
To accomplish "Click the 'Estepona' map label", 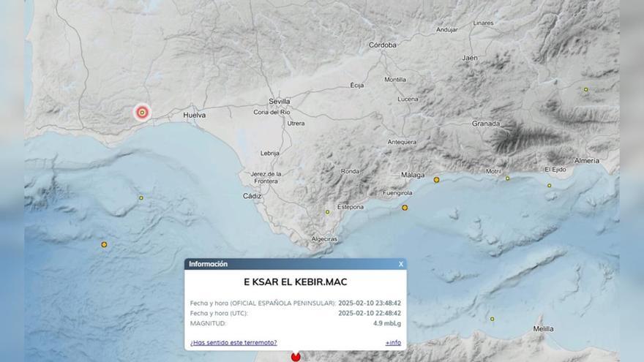I will point(351,207).
